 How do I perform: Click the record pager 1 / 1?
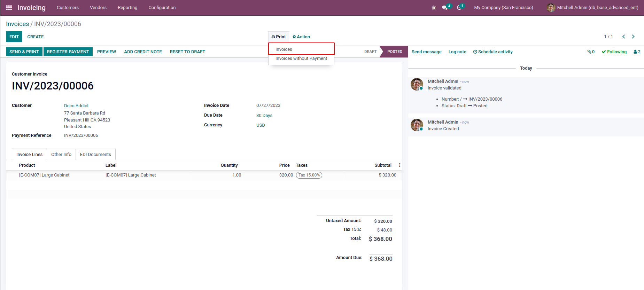[608, 37]
